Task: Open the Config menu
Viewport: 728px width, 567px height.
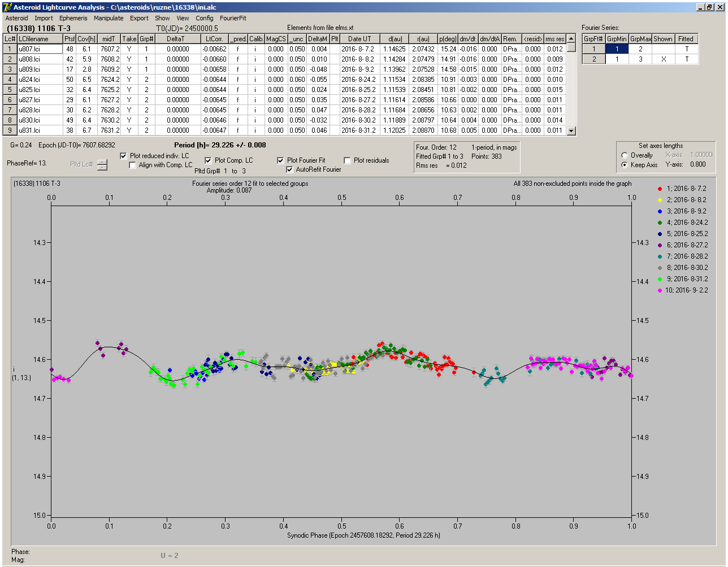Action: [x=205, y=18]
